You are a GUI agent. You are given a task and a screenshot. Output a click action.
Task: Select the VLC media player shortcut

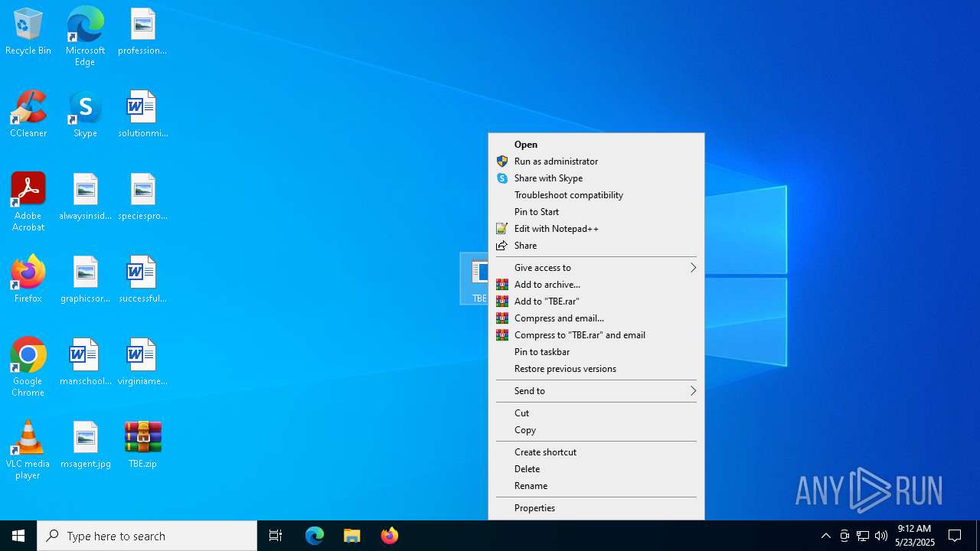(28, 450)
